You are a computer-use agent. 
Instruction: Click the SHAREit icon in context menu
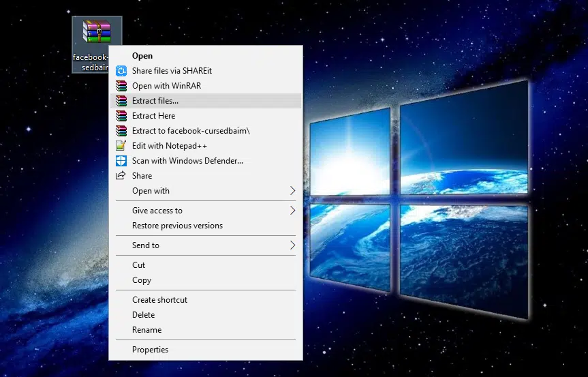121,71
